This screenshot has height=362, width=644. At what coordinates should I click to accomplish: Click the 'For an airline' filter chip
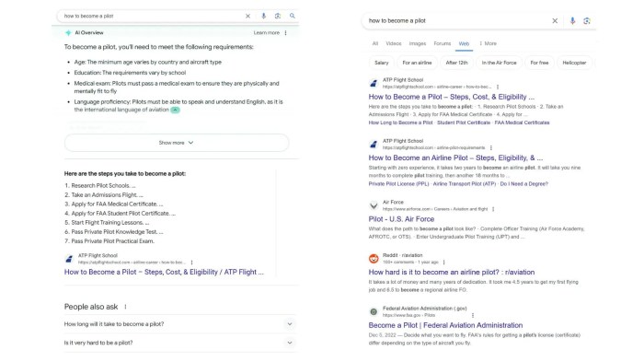[417, 63]
